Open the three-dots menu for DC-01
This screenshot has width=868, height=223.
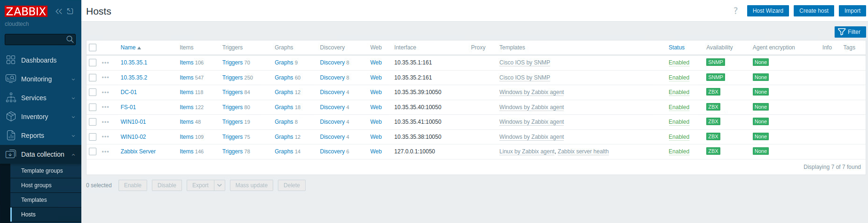[105, 92]
